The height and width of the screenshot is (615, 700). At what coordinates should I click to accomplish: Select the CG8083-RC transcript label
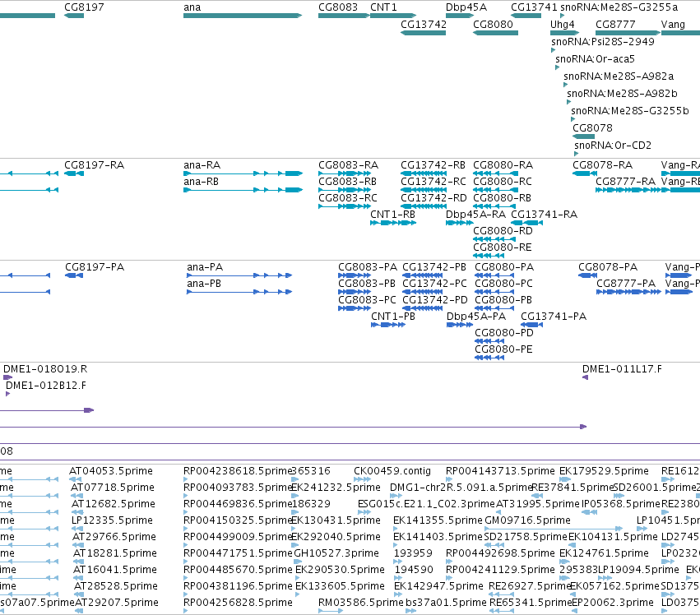pyautogui.click(x=348, y=197)
